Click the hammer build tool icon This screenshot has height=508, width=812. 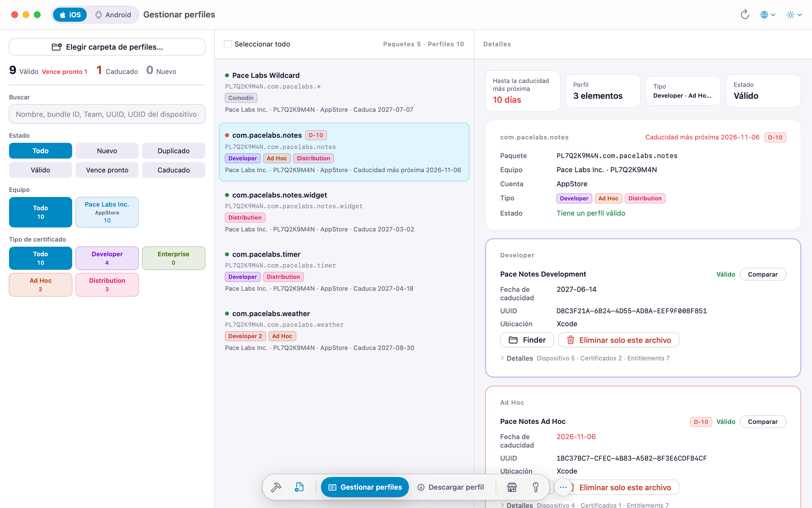(276, 487)
